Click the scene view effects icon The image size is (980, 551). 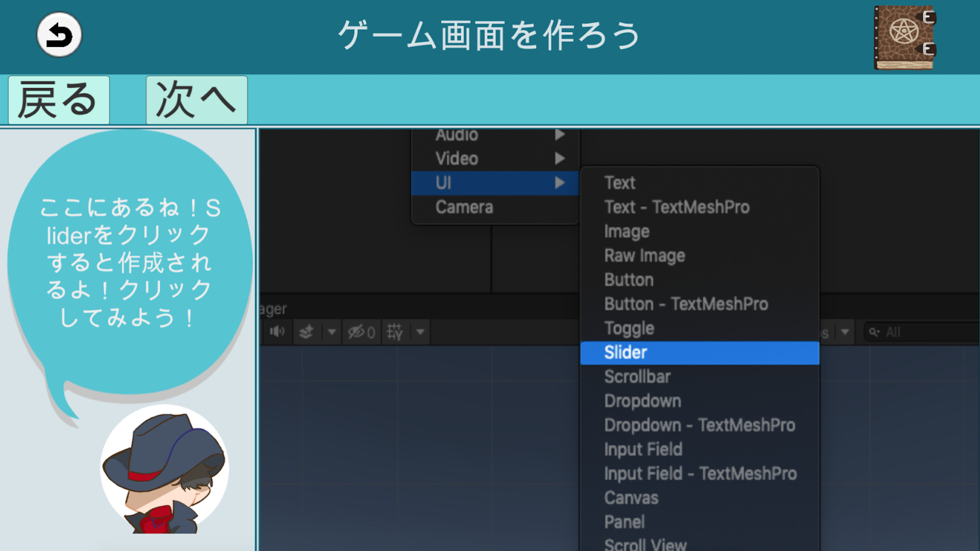[x=305, y=332]
